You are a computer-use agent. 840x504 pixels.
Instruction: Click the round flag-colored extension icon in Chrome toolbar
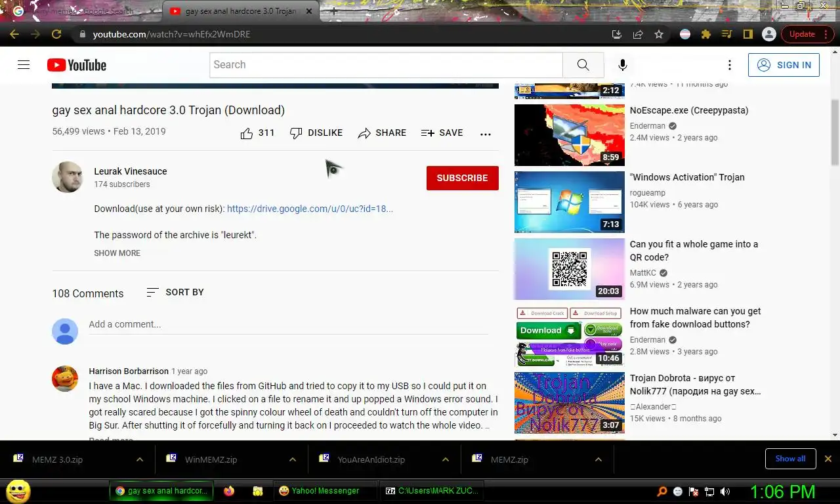click(x=685, y=34)
